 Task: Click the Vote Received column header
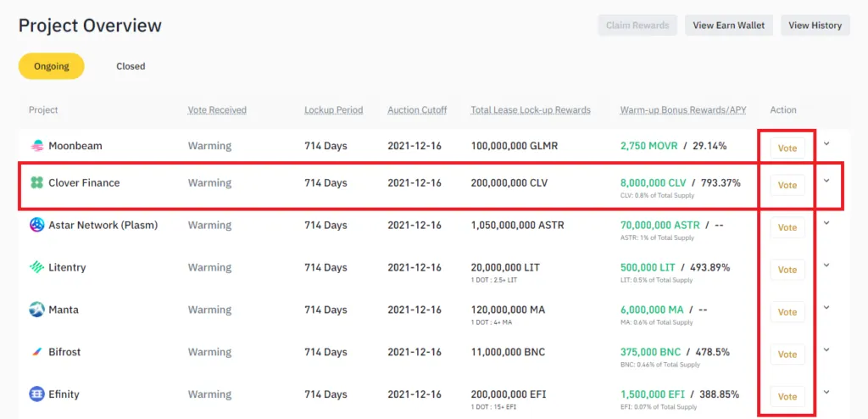(217, 109)
